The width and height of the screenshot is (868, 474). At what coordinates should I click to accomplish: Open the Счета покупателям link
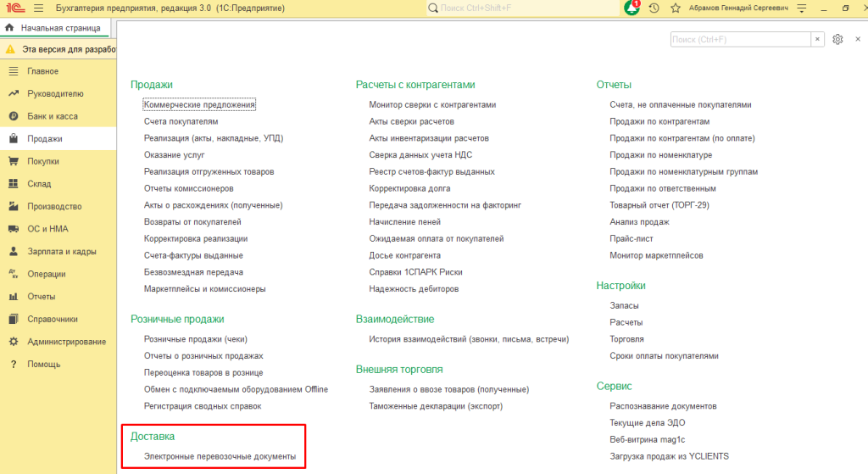[x=181, y=121]
